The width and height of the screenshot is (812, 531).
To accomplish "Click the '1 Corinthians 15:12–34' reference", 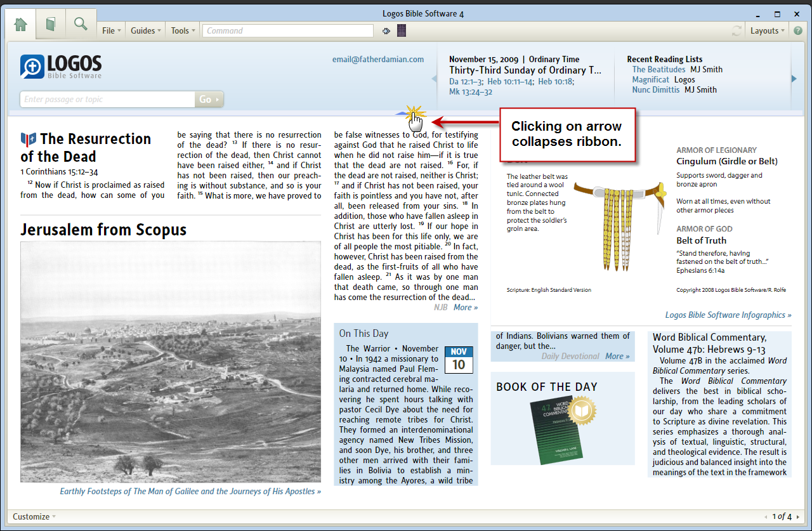I will pos(59,172).
